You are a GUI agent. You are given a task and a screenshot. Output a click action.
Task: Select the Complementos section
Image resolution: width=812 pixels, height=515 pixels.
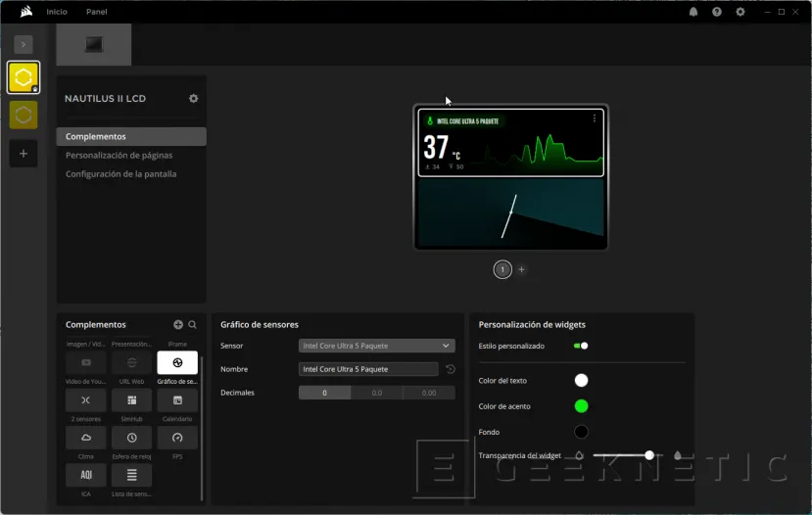[131, 137]
